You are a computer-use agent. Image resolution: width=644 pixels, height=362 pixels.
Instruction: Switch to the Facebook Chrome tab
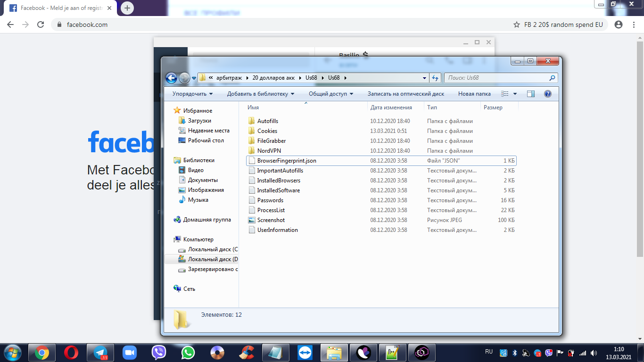pos(60,8)
